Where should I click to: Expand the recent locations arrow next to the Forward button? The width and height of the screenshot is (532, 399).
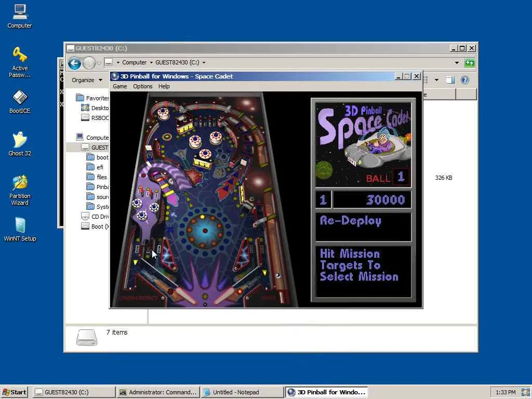coord(99,63)
